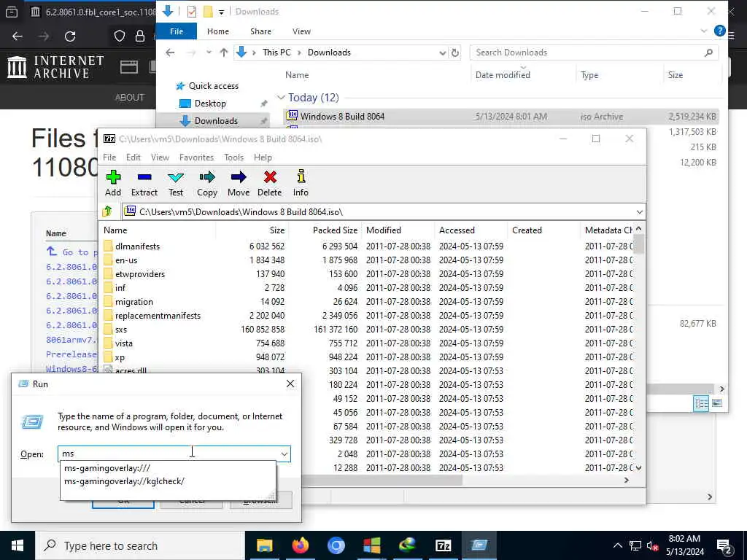Viewport: 747px width, 560px height.
Task: Click Explorer back navigation arrow
Action: [170, 52]
